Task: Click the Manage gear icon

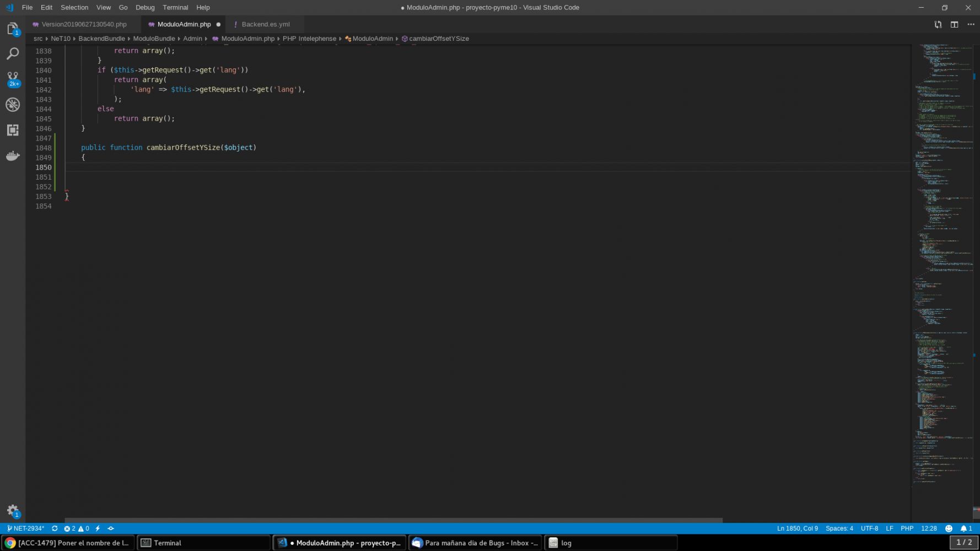Action: [x=13, y=510]
